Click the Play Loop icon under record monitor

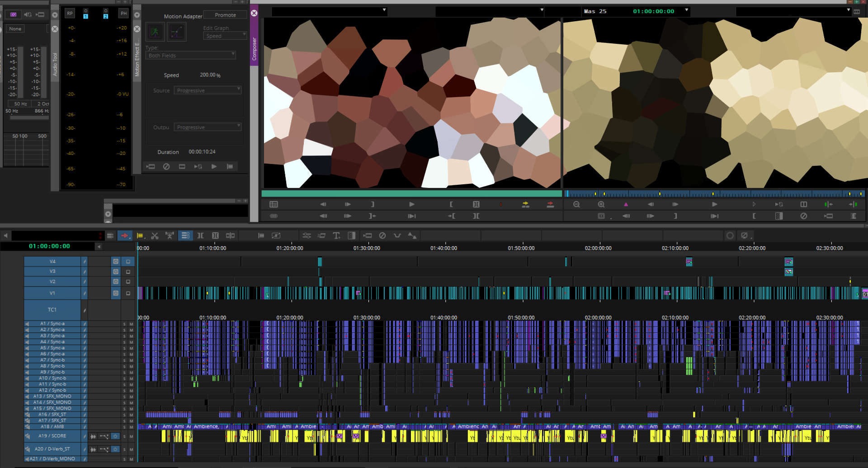tap(778, 204)
